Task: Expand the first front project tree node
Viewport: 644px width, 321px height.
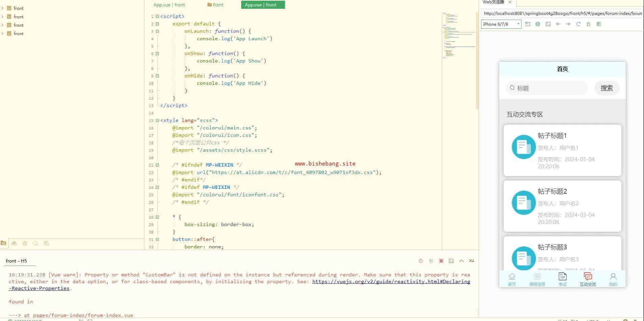Action: point(3,8)
